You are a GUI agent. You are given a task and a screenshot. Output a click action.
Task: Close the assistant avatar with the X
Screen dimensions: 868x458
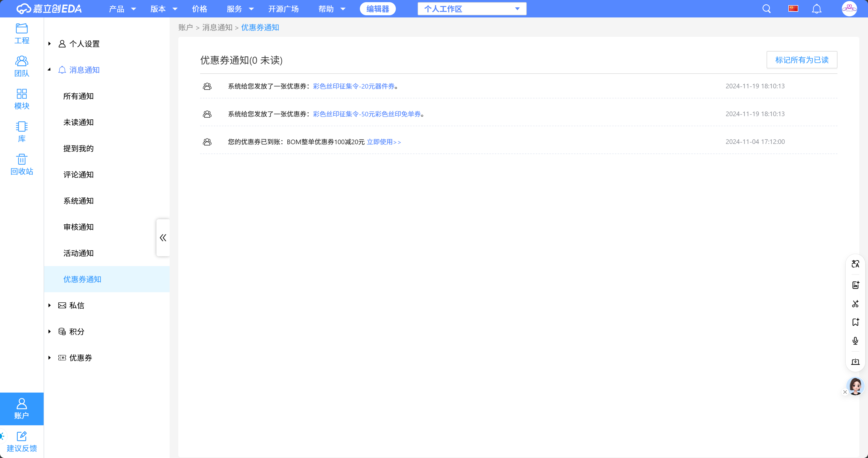(x=845, y=392)
